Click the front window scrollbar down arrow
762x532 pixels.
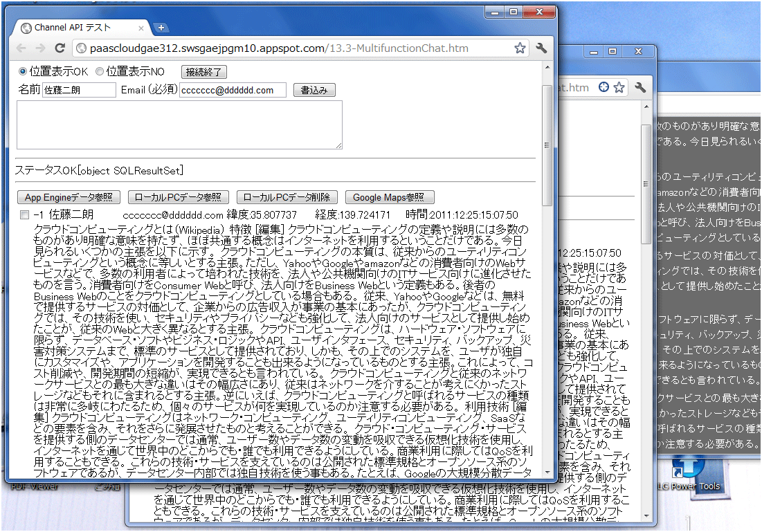tap(547, 473)
